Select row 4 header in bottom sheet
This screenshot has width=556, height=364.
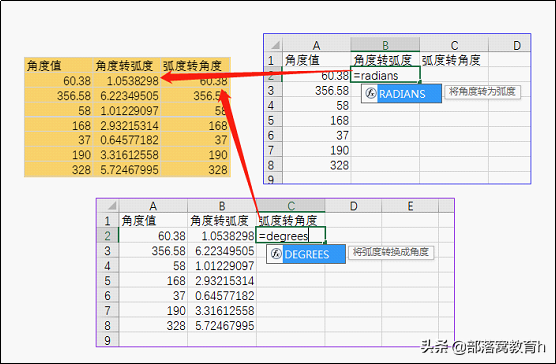pos(108,265)
